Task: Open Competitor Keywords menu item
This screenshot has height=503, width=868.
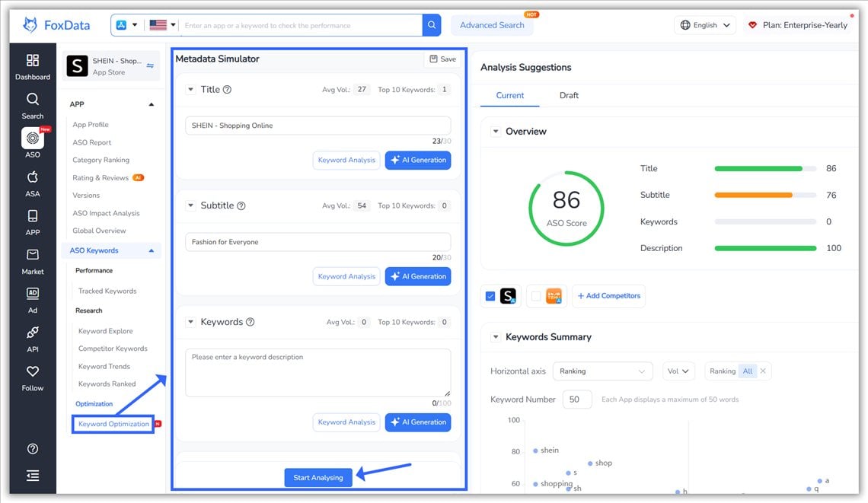Action: pos(113,349)
